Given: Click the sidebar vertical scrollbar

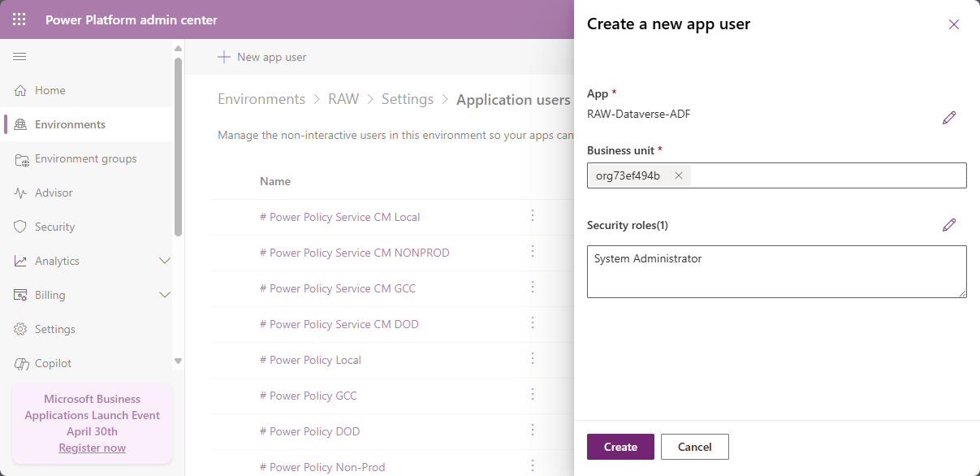Looking at the screenshot, I should 178,146.
